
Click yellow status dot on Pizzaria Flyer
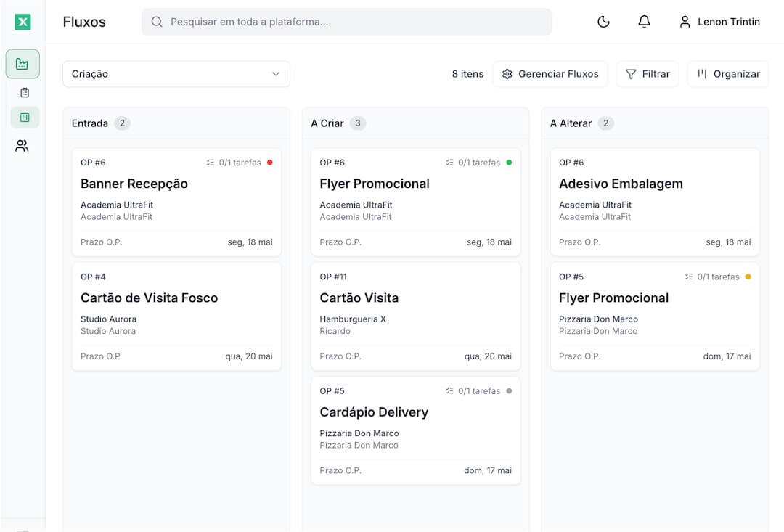[748, 277]
